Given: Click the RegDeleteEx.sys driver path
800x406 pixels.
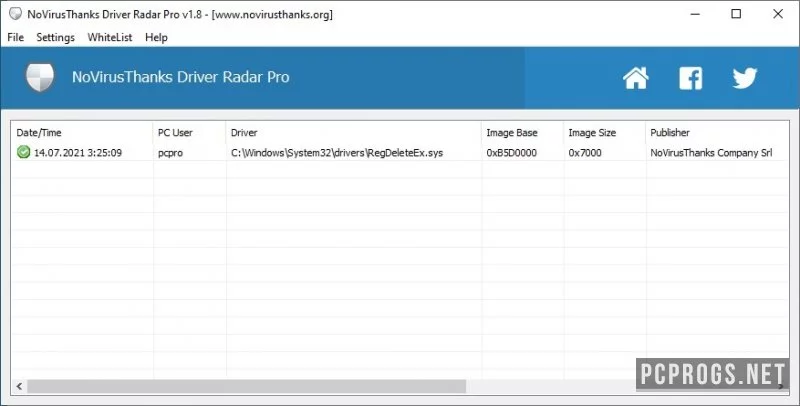Looking at the screenshot, I should [337, 153].
